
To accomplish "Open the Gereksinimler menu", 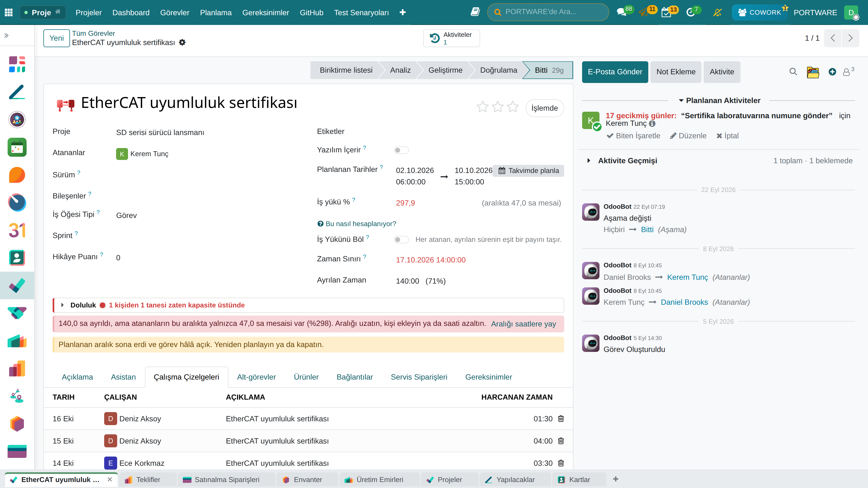I will click(266, 12).
